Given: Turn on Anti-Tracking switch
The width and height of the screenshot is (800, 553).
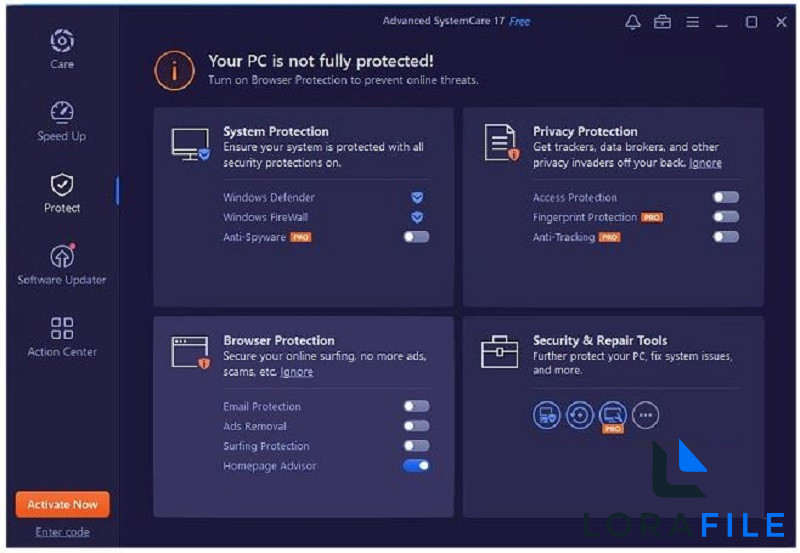Looking at the screenshot, I should coord(726,237).
